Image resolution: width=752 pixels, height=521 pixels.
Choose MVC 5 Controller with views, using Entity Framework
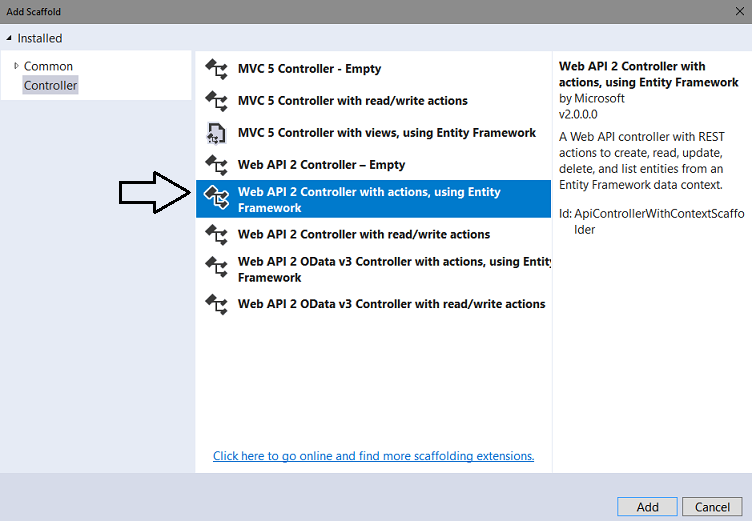coord(373,133)
